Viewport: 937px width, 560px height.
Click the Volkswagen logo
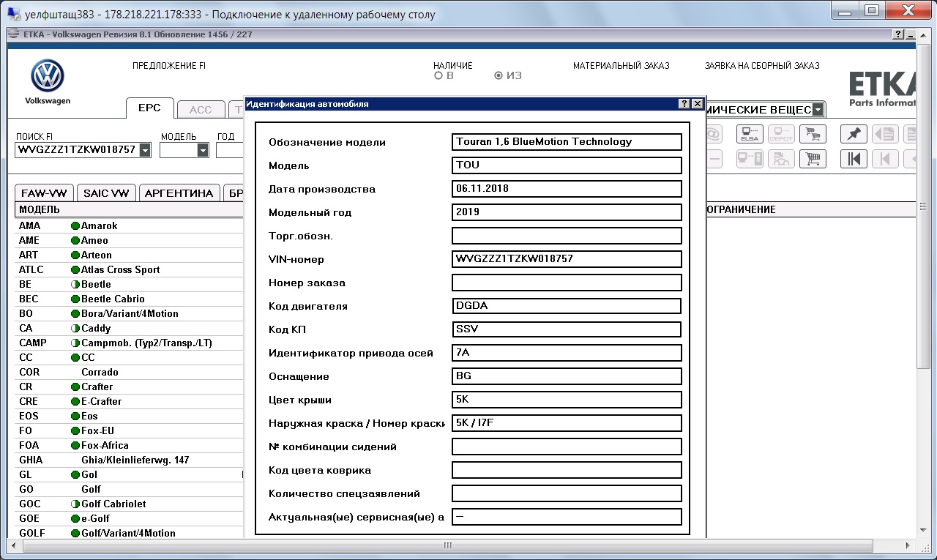point(48,76)
